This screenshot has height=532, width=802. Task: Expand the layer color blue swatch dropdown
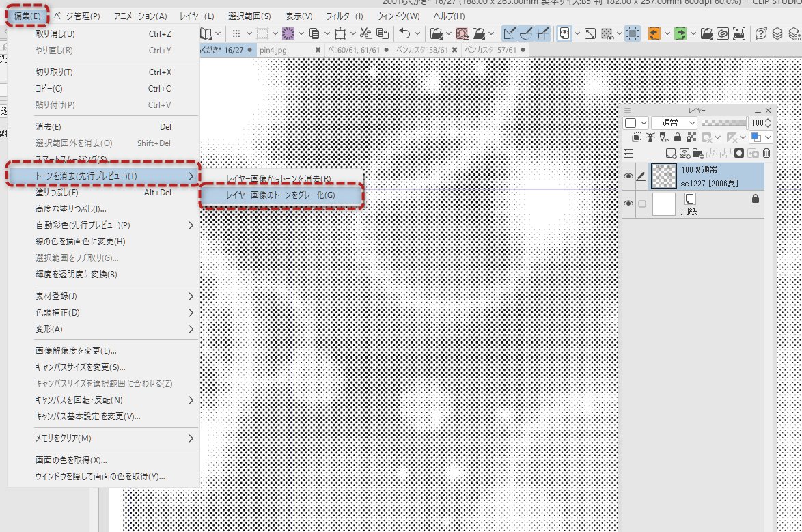769,137
